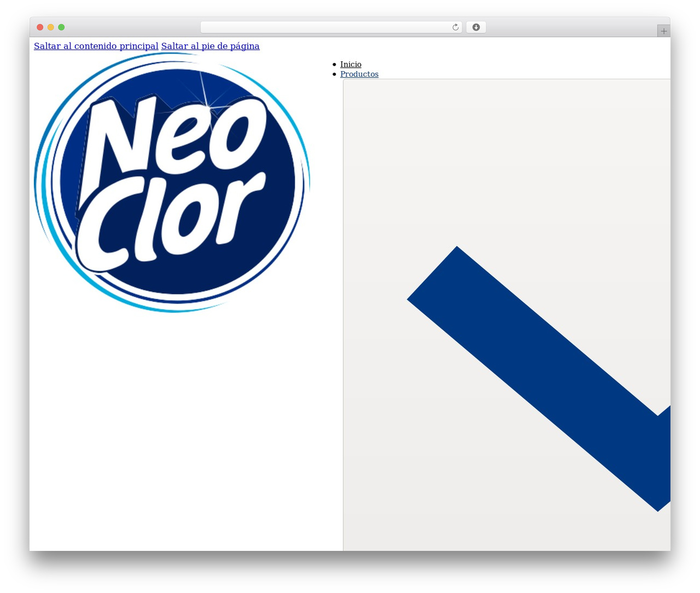Open the downloads button in browser toolbar
The width and height of the screenshot is (700, 593).
coord(476,27)
